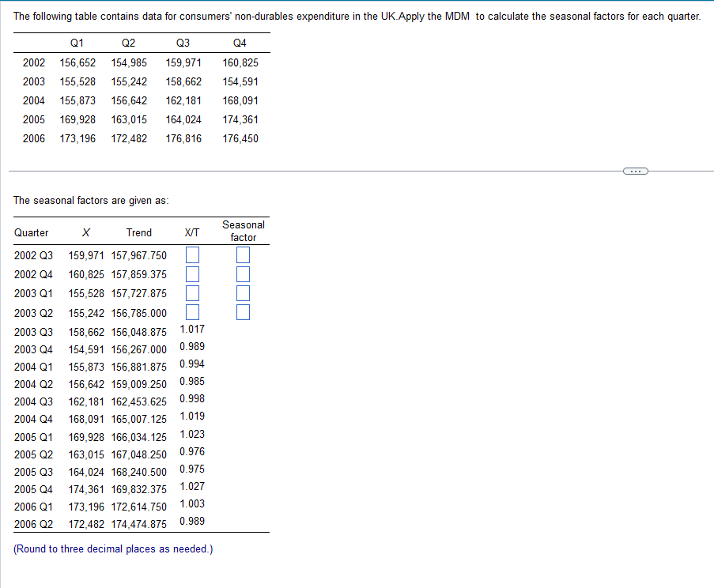The width and height of the screenshot is (714, 588).
Task: Select the Seasonal factor box for 2003 Q2
Action: pyautogui.click(x=243, y=311)
